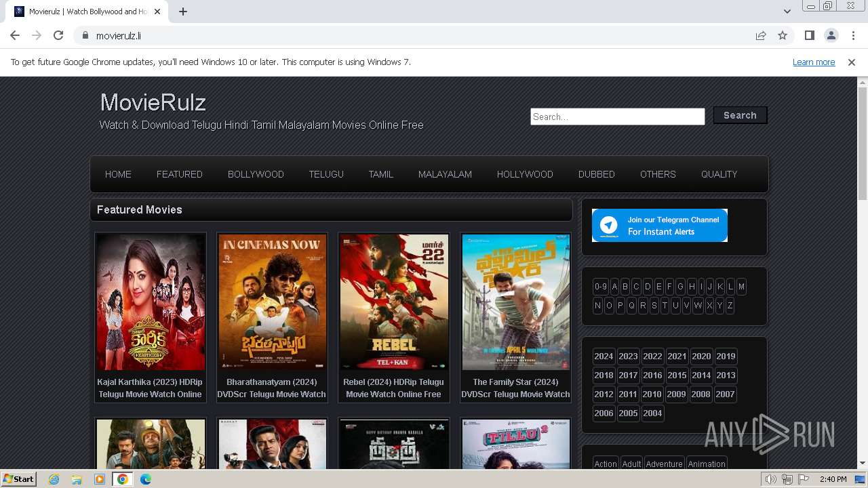Screen dimensions: 868x488
Task: Browse movies starting with letter A
Action: [615, 287]
